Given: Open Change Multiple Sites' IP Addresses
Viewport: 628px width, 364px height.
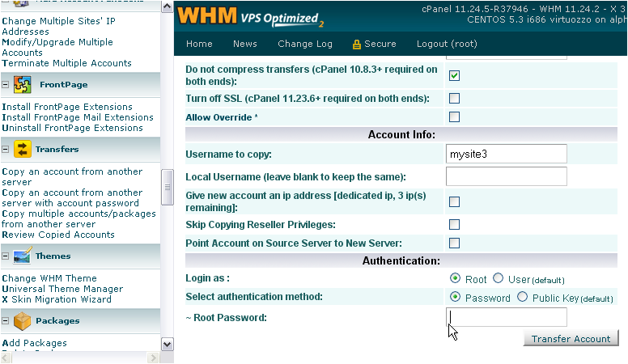Looking at the screenshot, I should (x=58, y=26).
